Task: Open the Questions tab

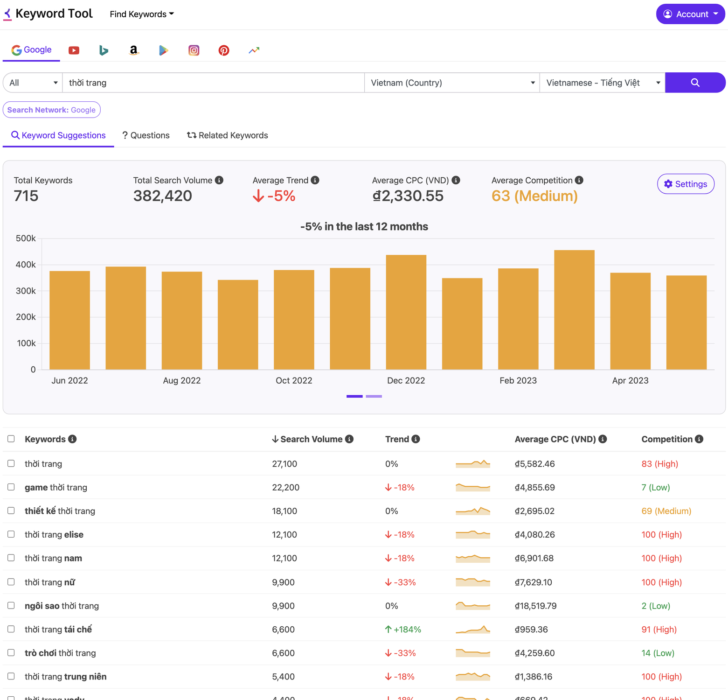Action: tap(146, 135)
